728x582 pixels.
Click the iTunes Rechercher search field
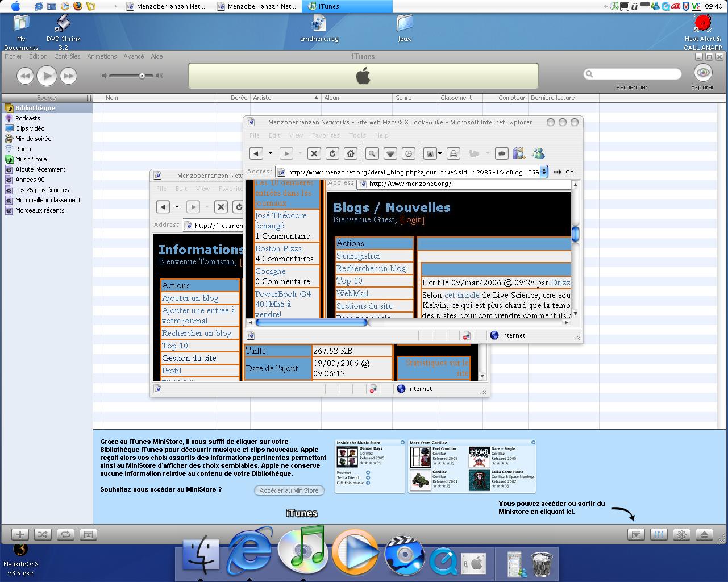632,74
